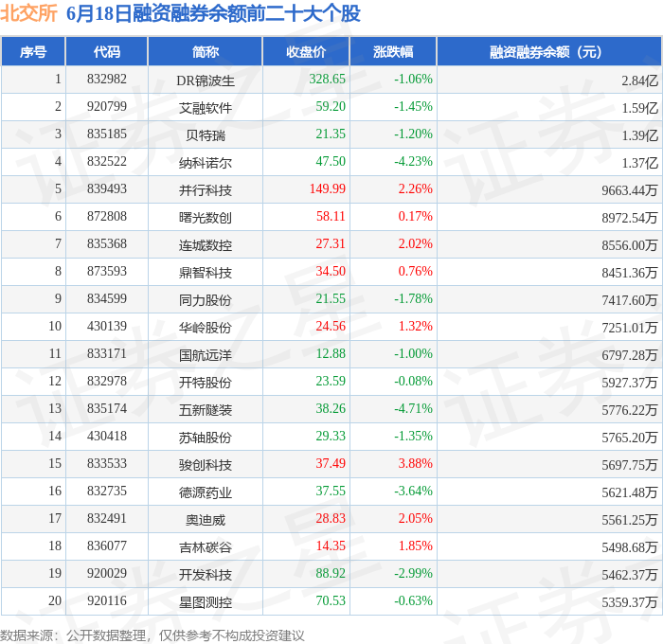Click the 融资融券余额(元) column header
Image resolution: width=663 pixels, height=644 pixels.
point(548,51)
